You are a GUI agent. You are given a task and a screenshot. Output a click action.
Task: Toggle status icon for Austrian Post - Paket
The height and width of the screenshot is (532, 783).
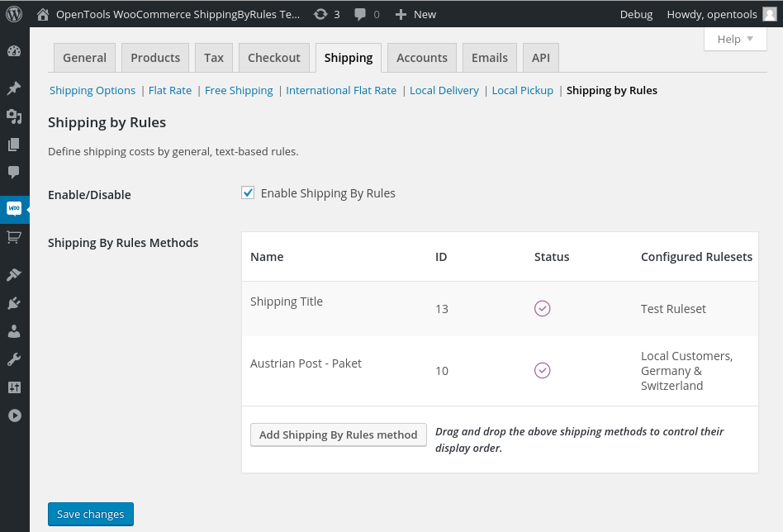pyautogui.click(x=542, y=370)
